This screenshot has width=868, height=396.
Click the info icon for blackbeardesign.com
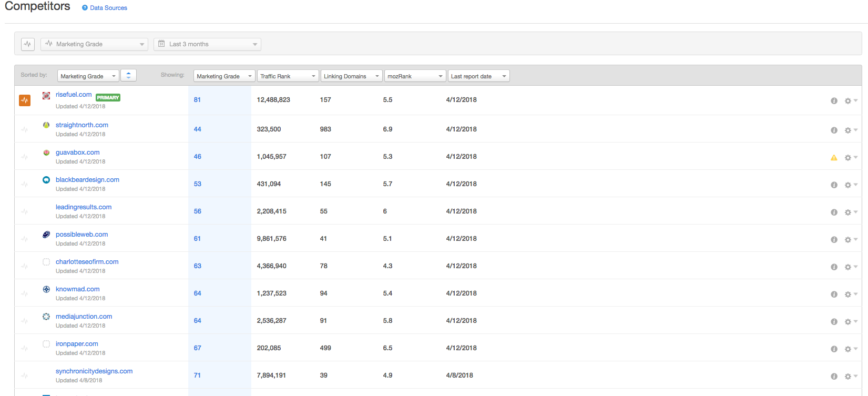(834, 185)
